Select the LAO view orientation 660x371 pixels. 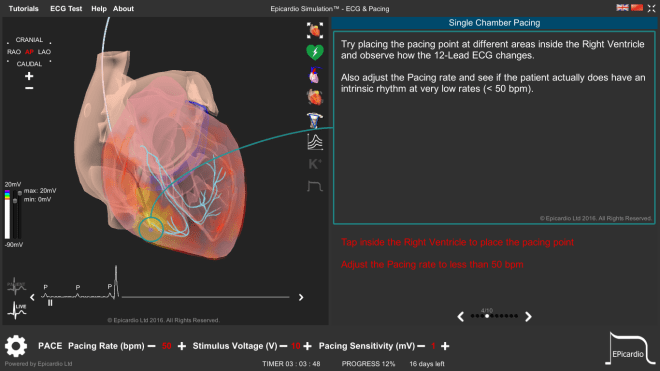[44, 52]
